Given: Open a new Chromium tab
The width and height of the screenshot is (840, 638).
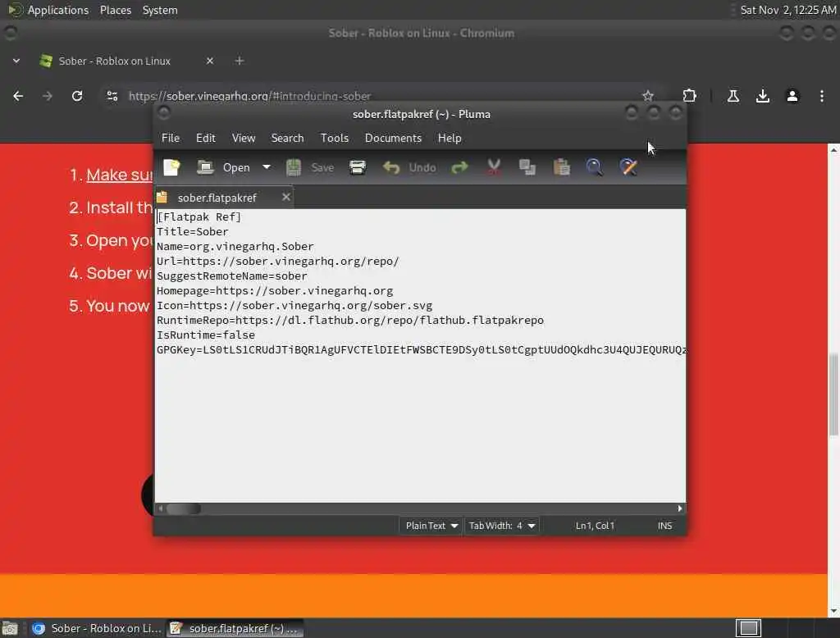Looking at the screenshot, I should pyautogui.click(x=240, y=61).
